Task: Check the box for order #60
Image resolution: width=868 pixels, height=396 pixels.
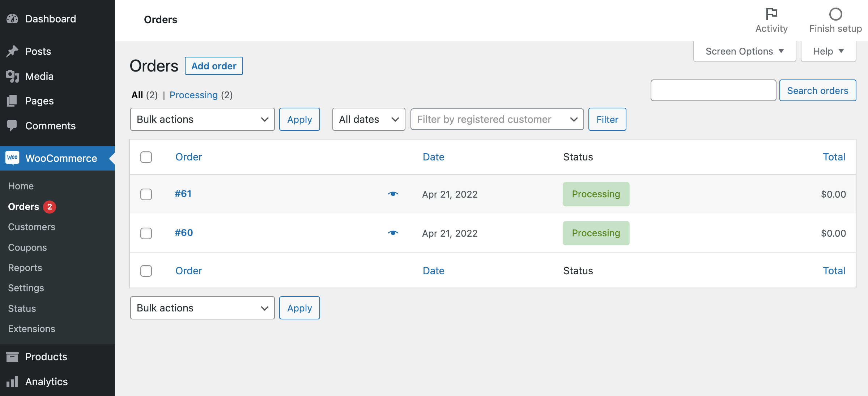Action: [x=146, y=233]
